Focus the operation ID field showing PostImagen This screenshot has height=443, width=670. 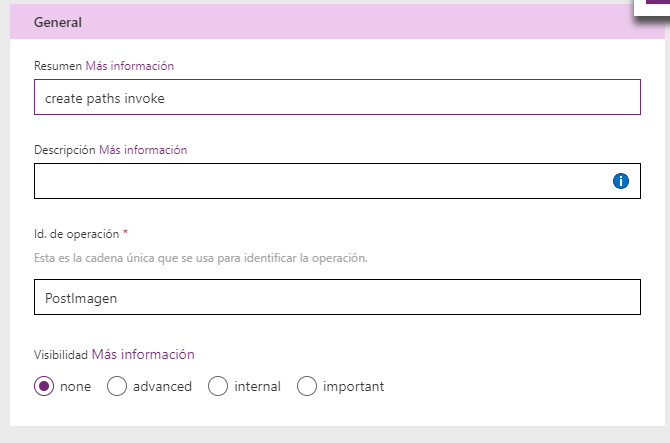337,297
